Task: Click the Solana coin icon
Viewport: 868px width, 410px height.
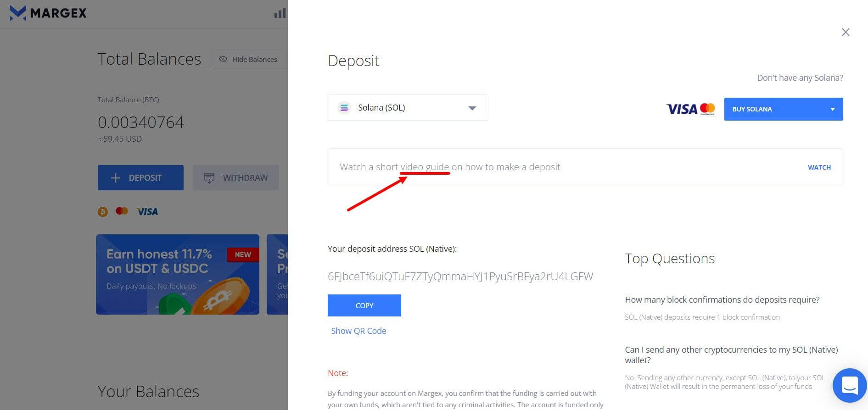Action: pos(344,108)
